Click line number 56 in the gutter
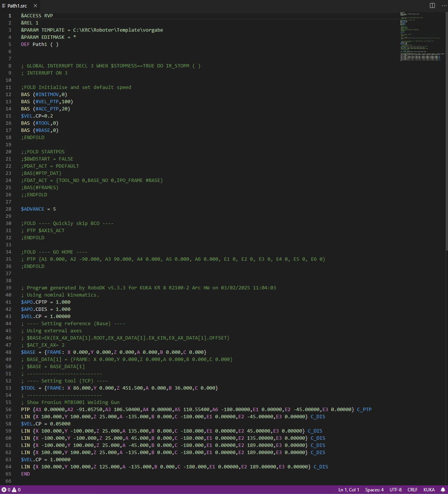This screenshot has width=448, height=494. pos(8,410)
